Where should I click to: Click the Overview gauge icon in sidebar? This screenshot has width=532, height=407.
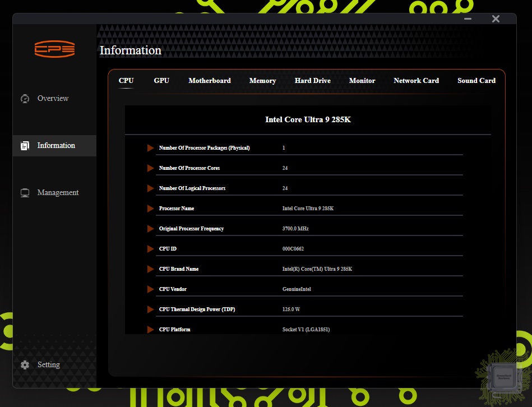[x=25, y=98]
